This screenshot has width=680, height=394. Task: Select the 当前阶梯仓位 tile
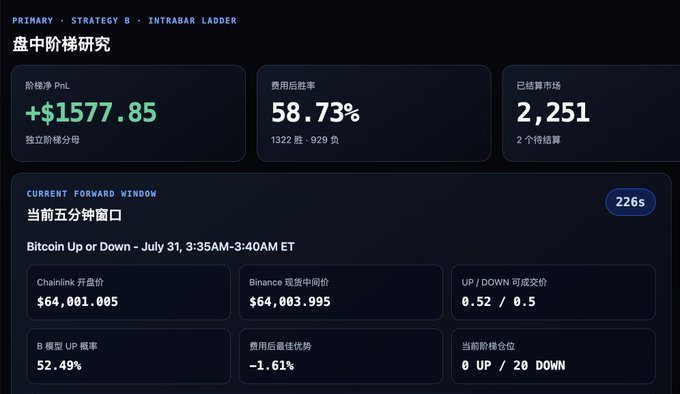[553, 356]
